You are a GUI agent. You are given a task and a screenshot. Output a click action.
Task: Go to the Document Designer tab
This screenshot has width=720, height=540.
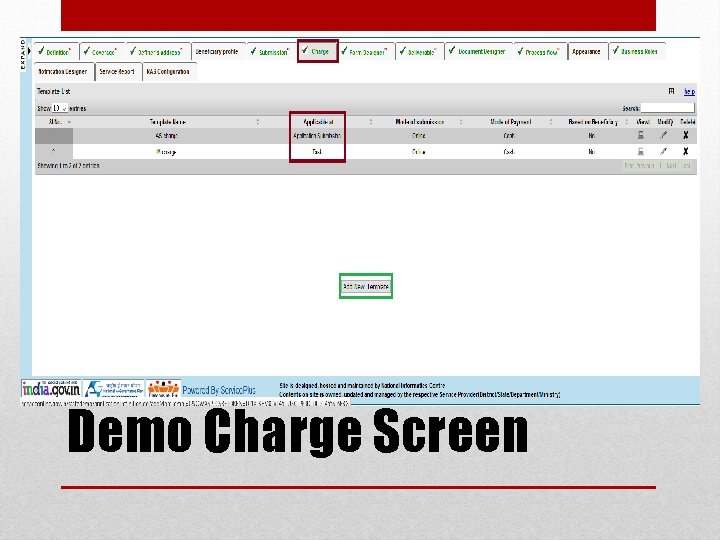tap(478, 52)
